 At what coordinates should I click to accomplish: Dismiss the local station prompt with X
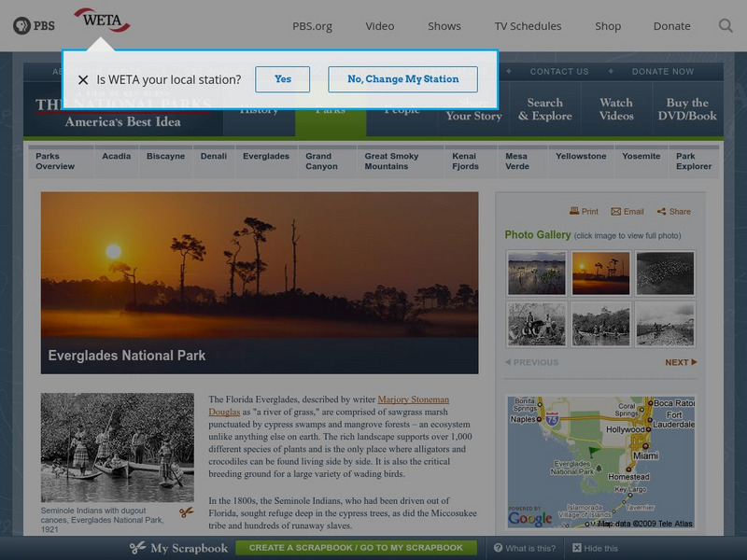pos(83,79)
